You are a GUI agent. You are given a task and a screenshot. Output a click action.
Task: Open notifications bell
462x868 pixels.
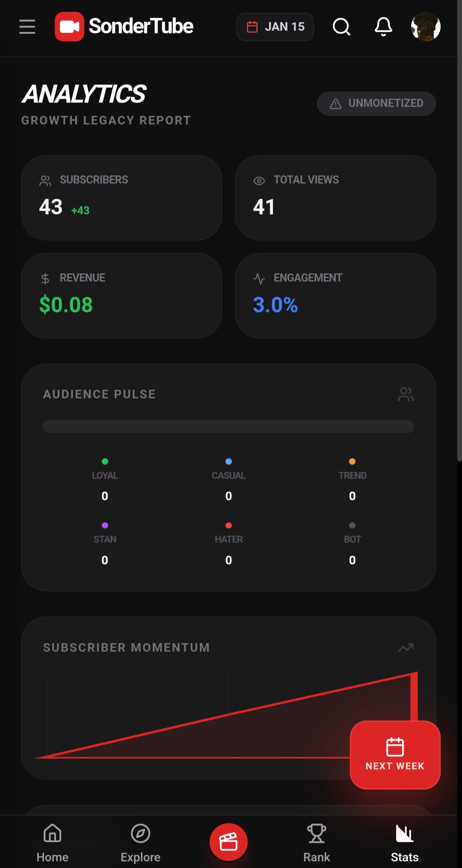pos(383,27)
